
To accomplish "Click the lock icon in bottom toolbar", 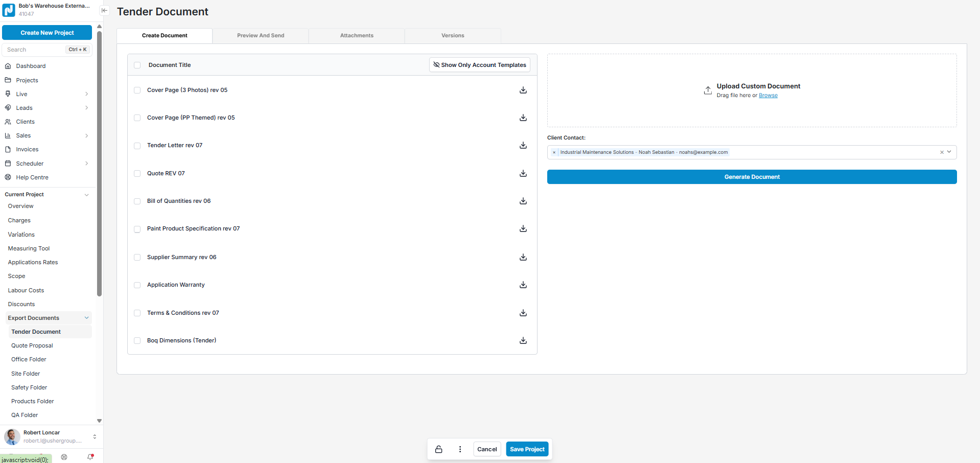I will [x=438, y=449].
